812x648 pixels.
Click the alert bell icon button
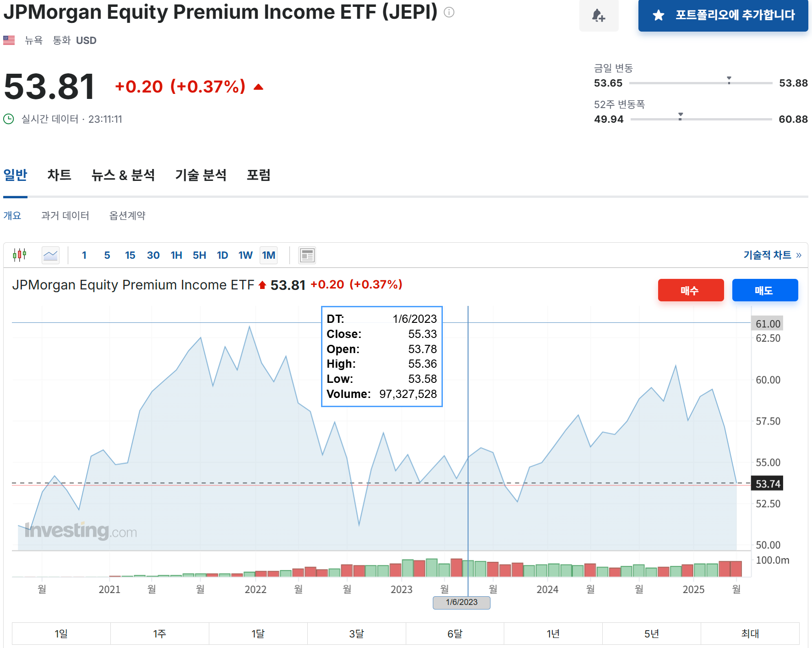tap(599, 15)
